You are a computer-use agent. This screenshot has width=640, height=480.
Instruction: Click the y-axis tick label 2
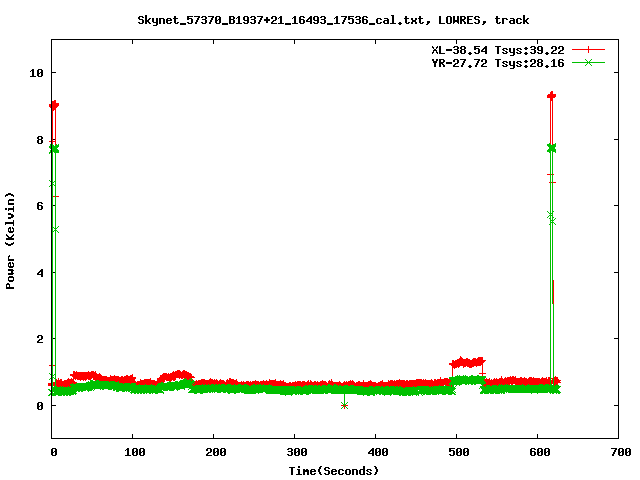[40, 339]
